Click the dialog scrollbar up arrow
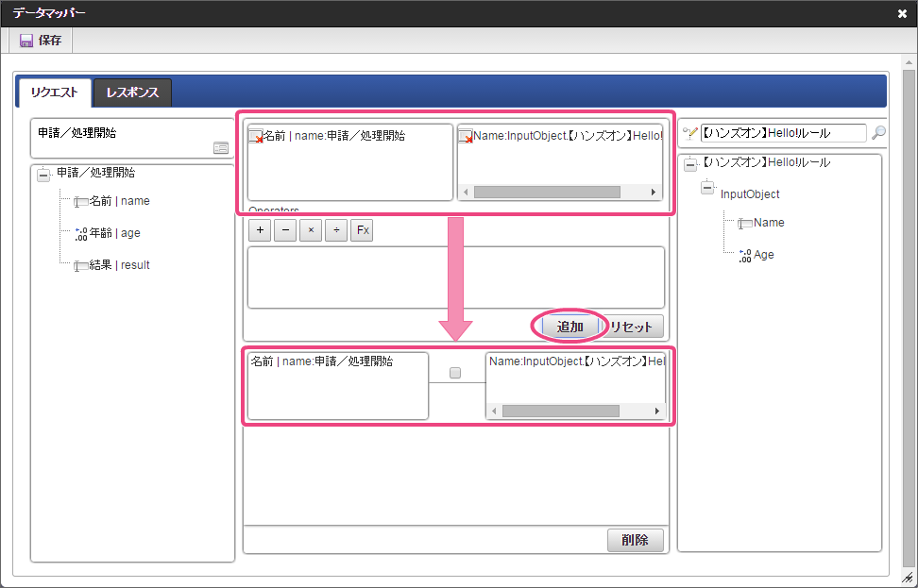Image resolution: width=918 pixels, height=588 pixels. pos(909,62)
